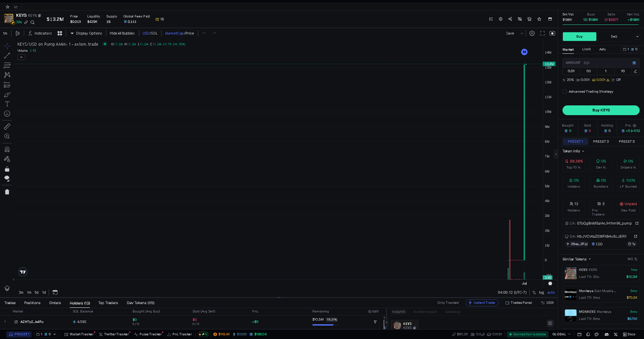
Task: Filter the AZHTyZ holder row
Action: [375, 322]
